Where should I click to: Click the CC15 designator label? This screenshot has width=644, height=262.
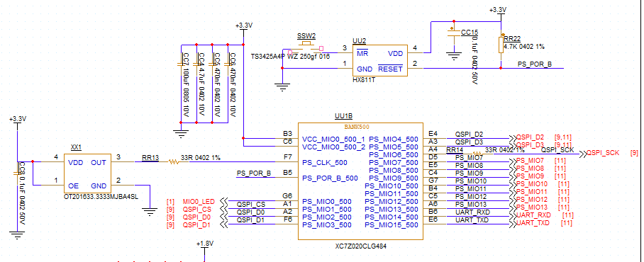click(x=470, y=33)
